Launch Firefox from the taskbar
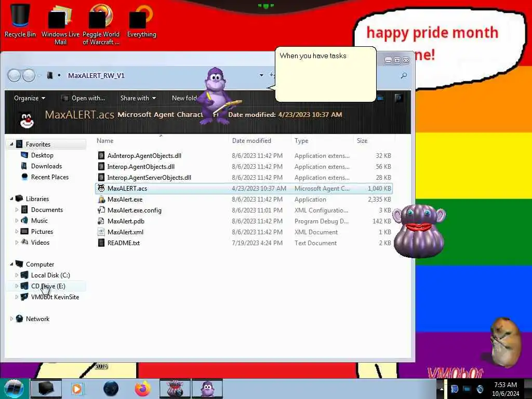532x399 pixels. click(143, 389)
